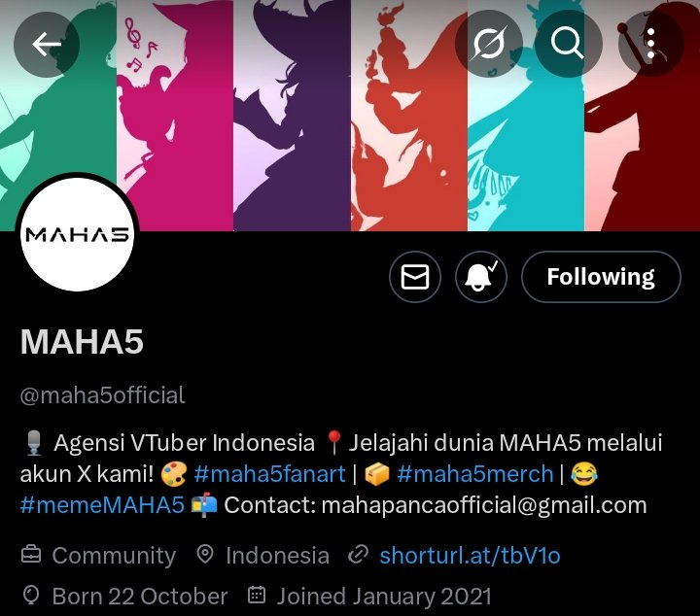Open the Grok slashed-circle icon
The height and width of the screenshot is (616, 700).
tap(488, 44)
